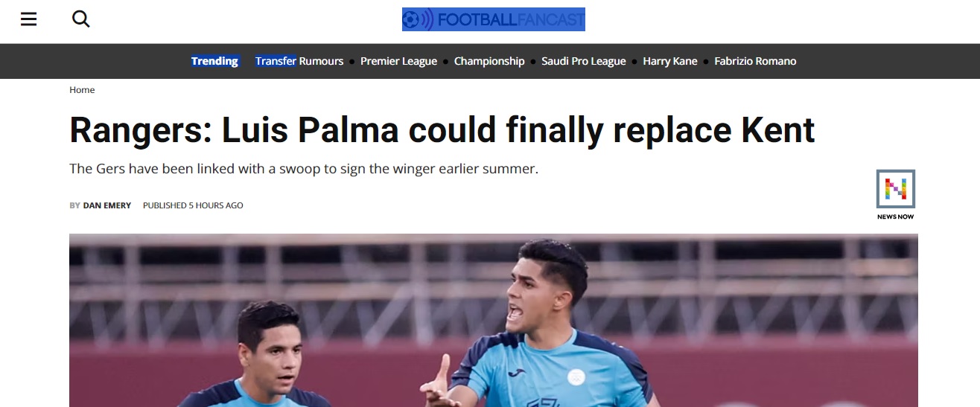Click the Published 5 hours ago timestamp
The image size is (980, 407).
point(193,205)
